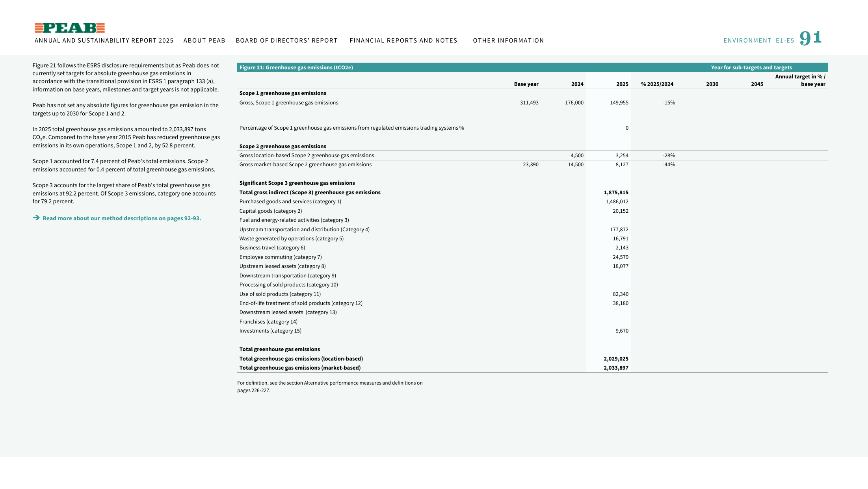Select the Figure 21 table title
The image size is (868, 489).
296,67
